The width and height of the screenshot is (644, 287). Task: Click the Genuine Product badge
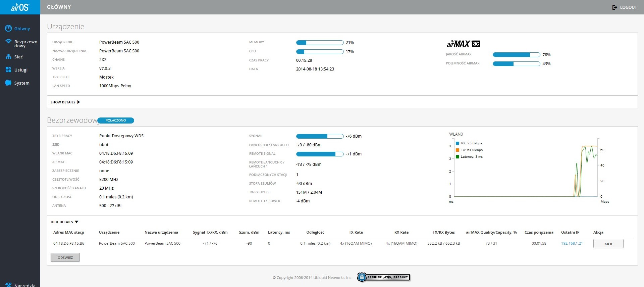384,277
